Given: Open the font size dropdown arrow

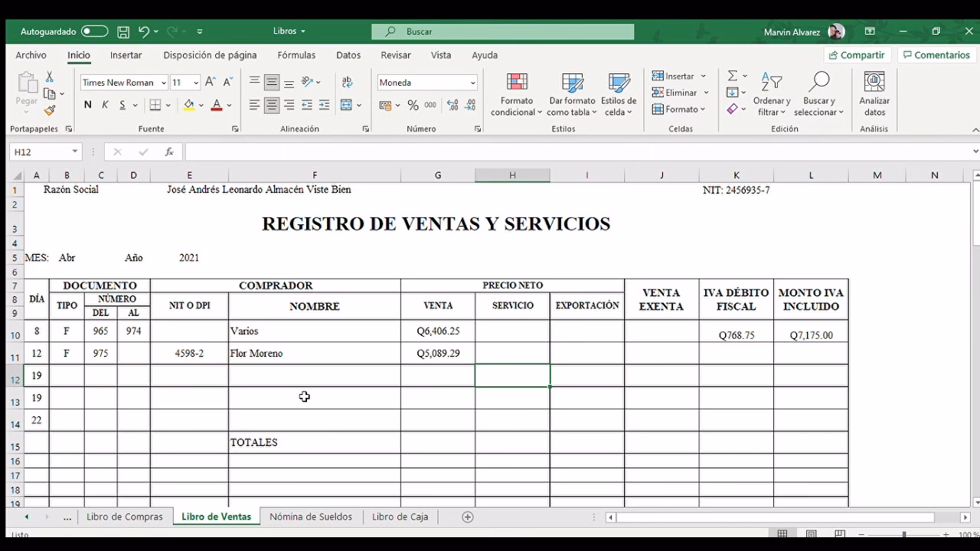Looking at the screenshot, I should click(196, 83).
